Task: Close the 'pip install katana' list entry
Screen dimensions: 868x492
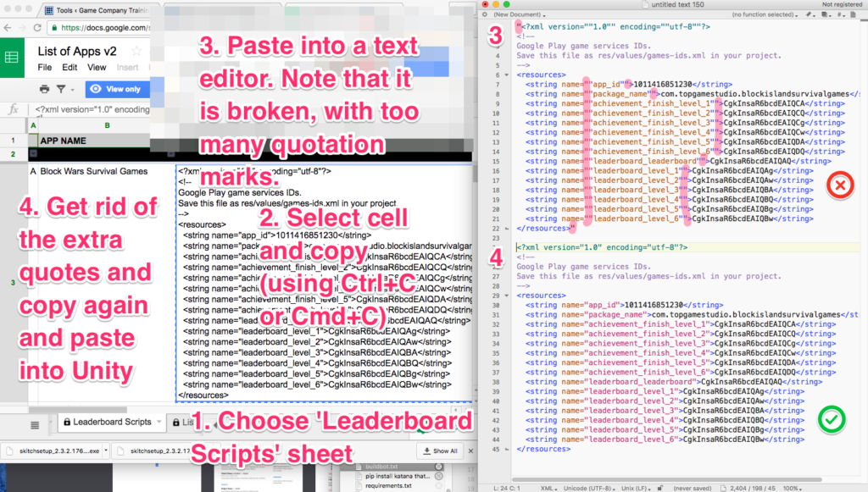Action: [x=439, y=476]
